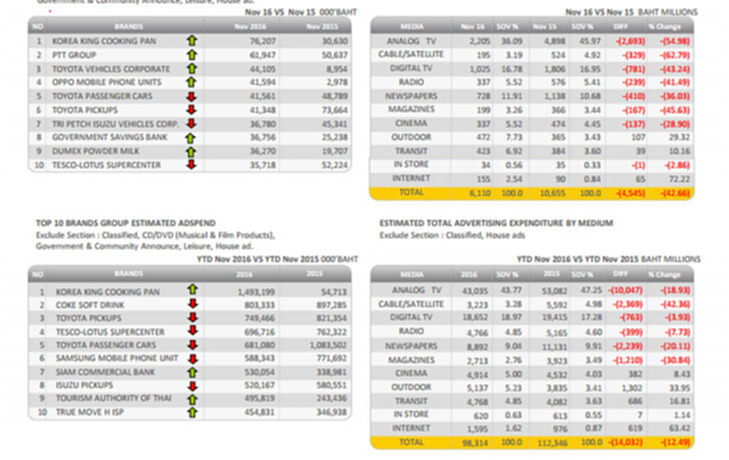Click the GOVERNMENT SAVINGS BANK brand name
This screenshot has height=460, width=729.
coord(109,137)
